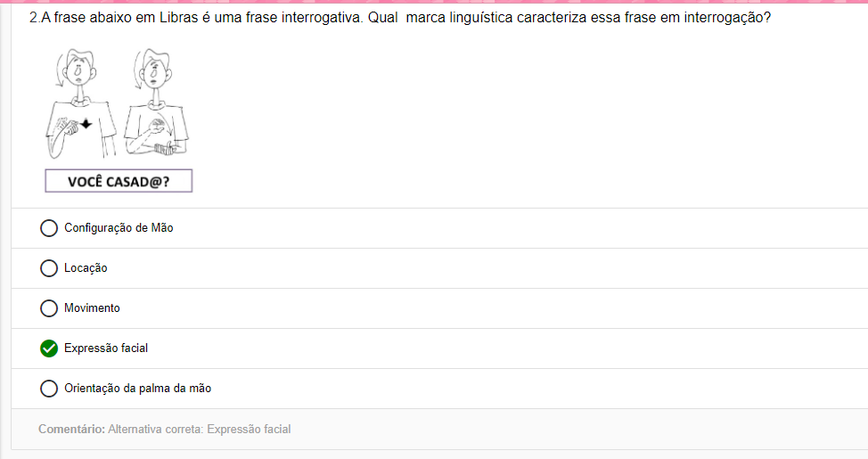Screen dimensions: 868x459
Task: Select the "Orientação da palma da mão" radio button
Action: pyautogui.click(x=49, y=389)
